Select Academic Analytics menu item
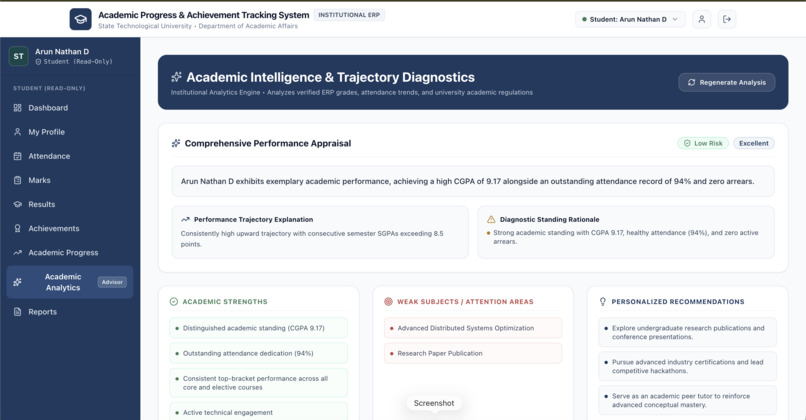Screen dimensions: 806x420 coord(70,282)
